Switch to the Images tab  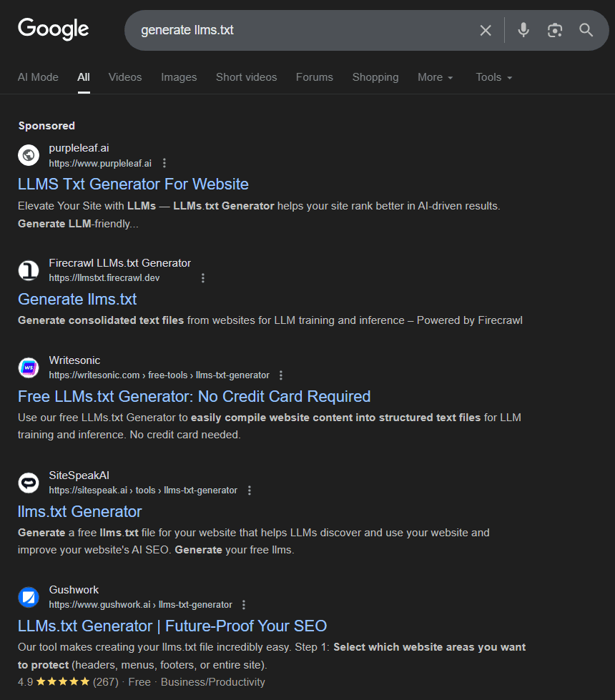point(179,77)
